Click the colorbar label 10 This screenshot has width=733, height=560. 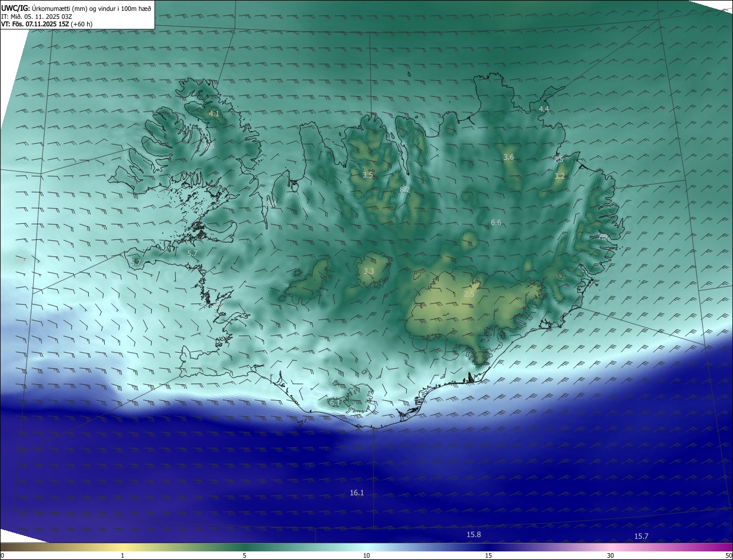click(x=366, y=555)
